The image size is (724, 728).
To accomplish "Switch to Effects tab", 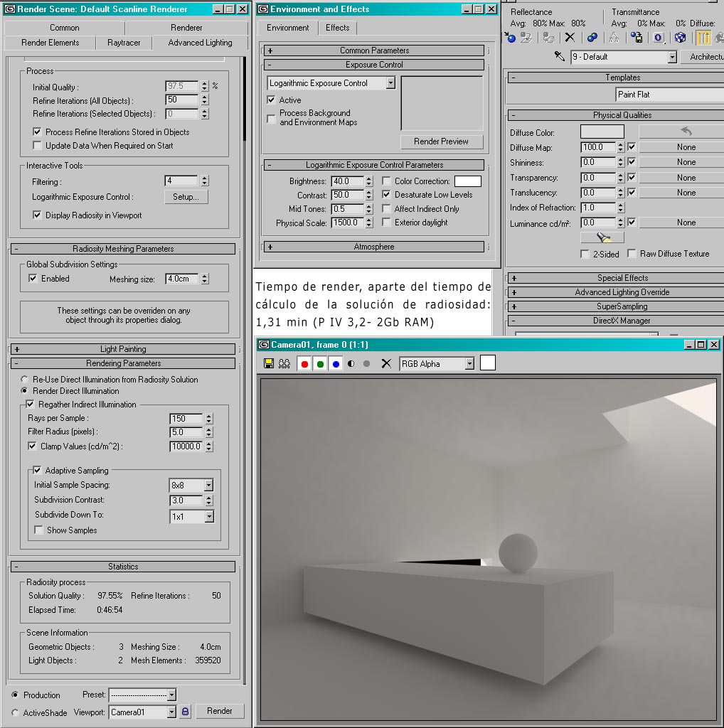I will 337,28.
